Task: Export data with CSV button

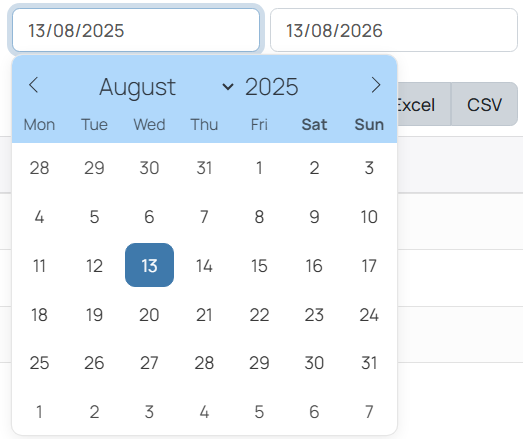Action: (x=484, y=104)
